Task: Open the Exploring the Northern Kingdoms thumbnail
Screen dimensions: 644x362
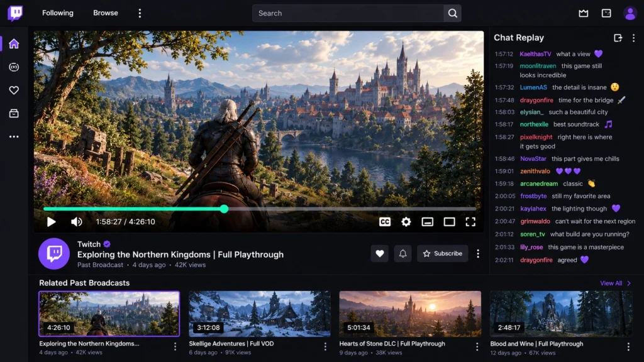Action: (x=109, y=314)
